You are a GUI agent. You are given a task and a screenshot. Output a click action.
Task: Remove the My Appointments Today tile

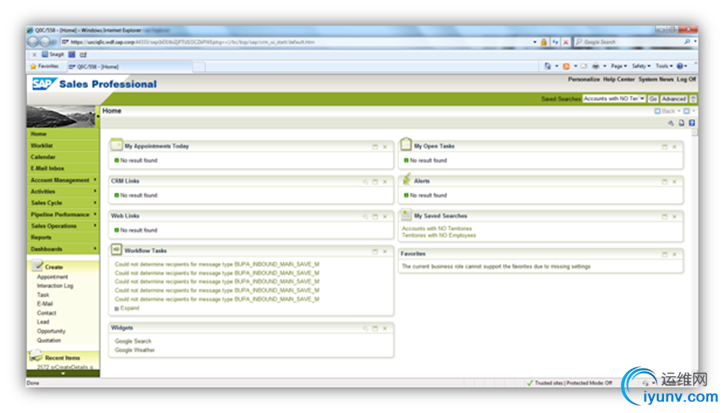tap(385, 147)
